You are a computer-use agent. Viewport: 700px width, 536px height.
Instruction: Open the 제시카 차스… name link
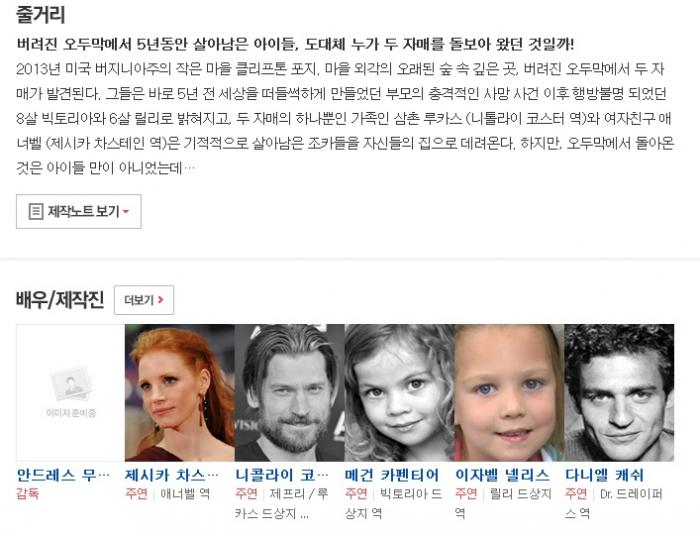[171, 475]
